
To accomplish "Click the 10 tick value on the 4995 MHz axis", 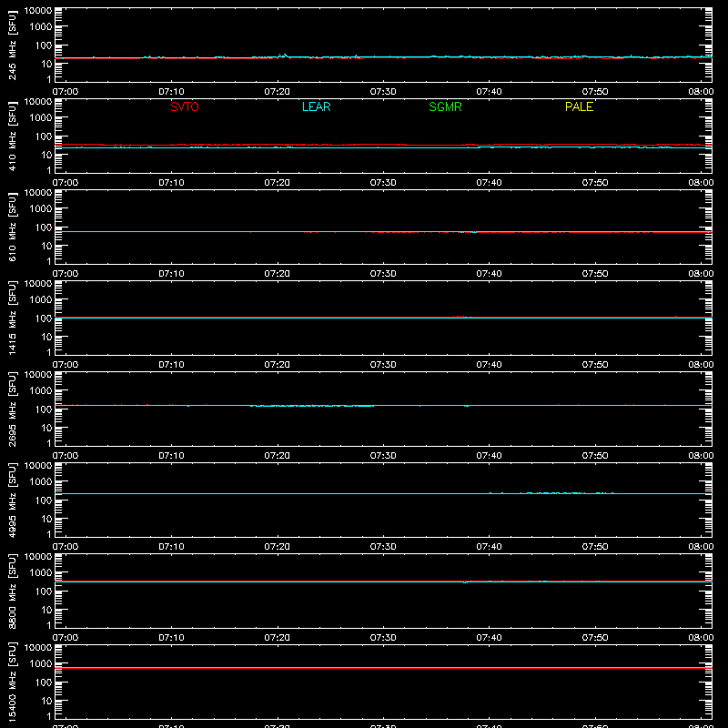I will 46,519.
